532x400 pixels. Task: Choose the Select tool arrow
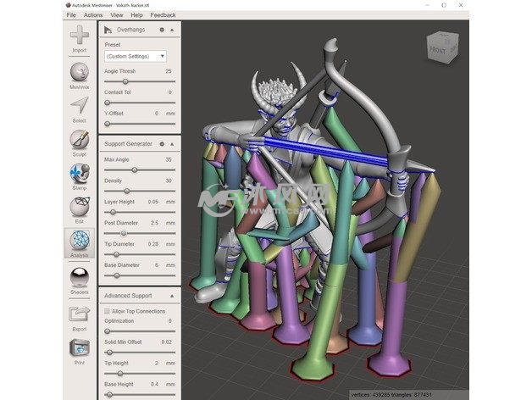79,107
